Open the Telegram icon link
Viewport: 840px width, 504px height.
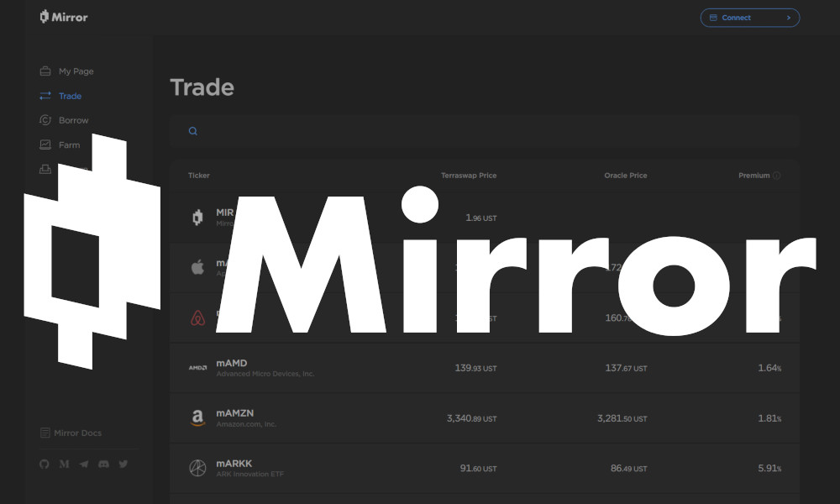pos(84,464)
